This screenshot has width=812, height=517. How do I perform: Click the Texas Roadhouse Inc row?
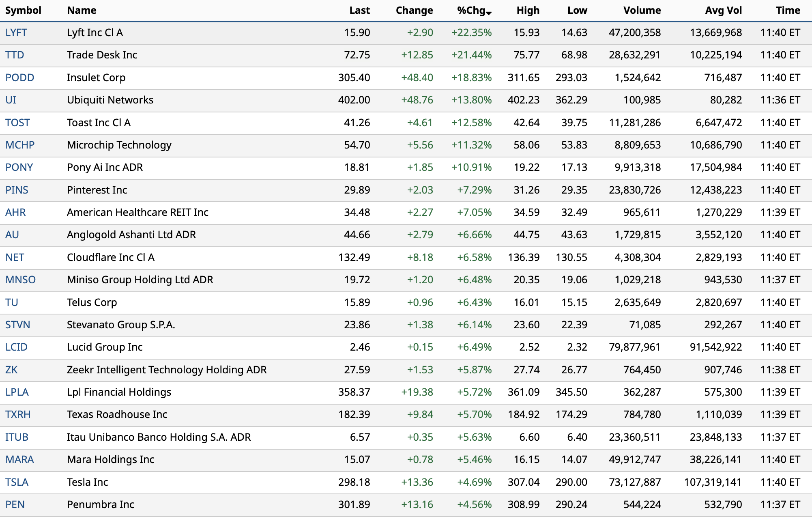117,414
